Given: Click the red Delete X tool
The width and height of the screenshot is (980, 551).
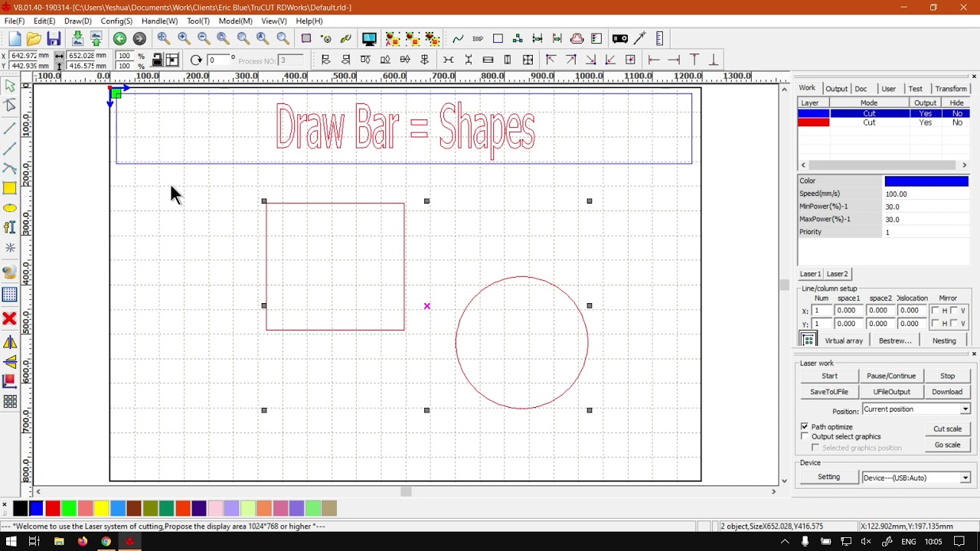Looking at the screenshot, I should pos(10,318).
